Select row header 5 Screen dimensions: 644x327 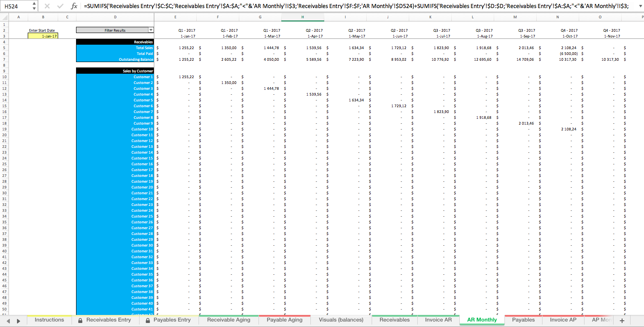point(4,48)
